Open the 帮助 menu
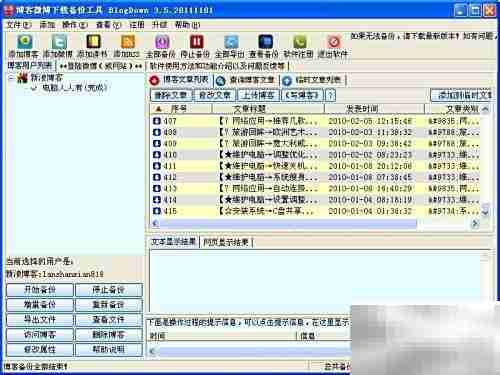Screen dimensions: 500x375 point(187,25)
